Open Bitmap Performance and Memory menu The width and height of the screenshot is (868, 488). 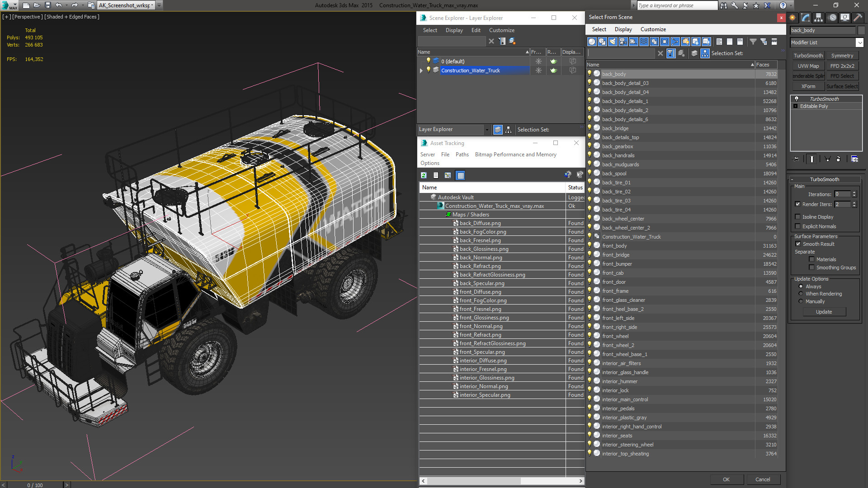(515, 155)
